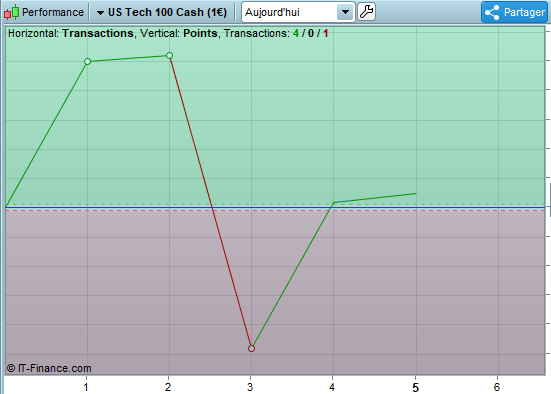
Task: Click the Partager share button
Action: coord(514,12)
